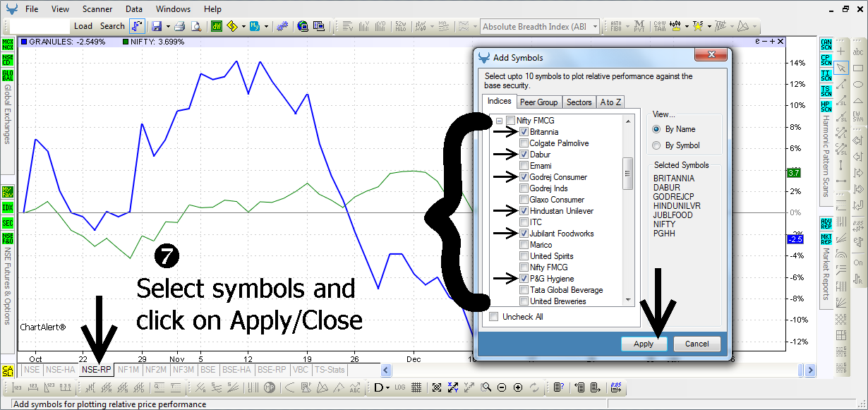This screenshot has height=410, width=868.
Task: Switch to the Sectors tab
Action: (579, 102)
